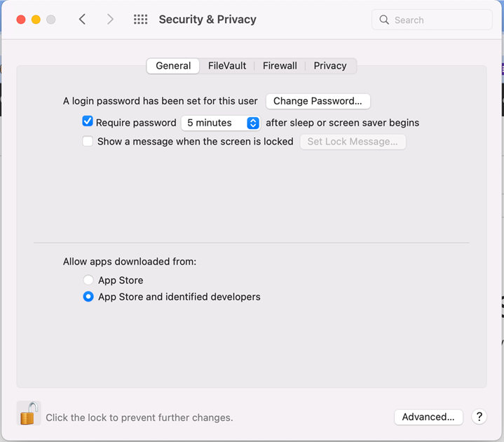Click the yellow minimize window button

coord(36,20)
